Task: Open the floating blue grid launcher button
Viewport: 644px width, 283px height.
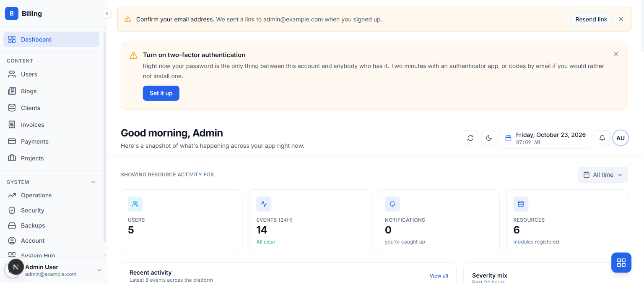Action: coord(621,262)
